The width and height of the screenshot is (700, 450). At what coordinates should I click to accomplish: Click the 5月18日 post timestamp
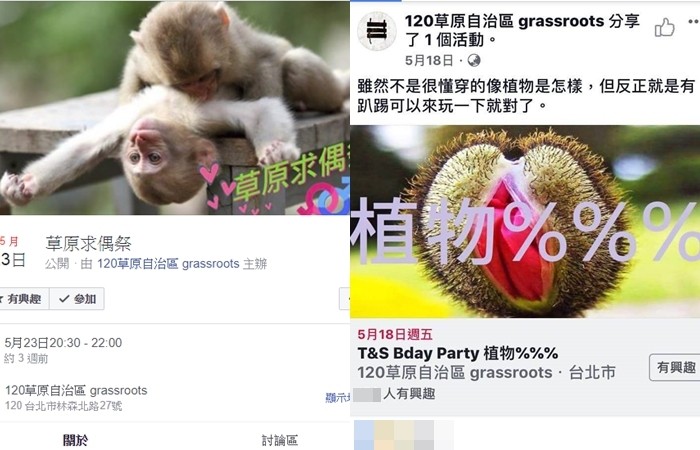(x=429, y=60)
